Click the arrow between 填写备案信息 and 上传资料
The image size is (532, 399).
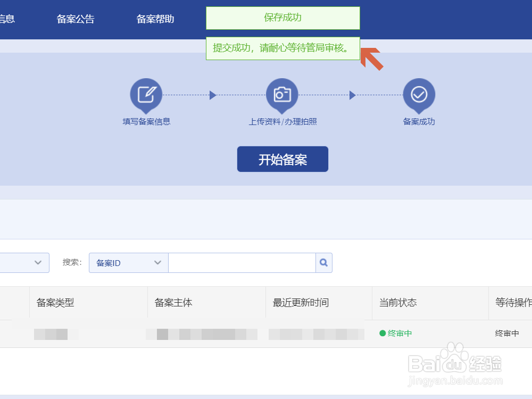tap(213, 95)
